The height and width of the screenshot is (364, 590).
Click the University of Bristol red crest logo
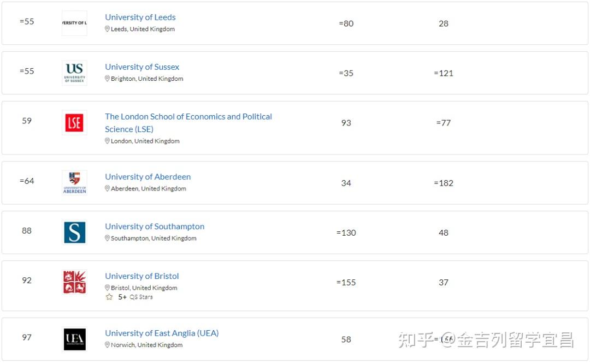click(x=74, y=282)
